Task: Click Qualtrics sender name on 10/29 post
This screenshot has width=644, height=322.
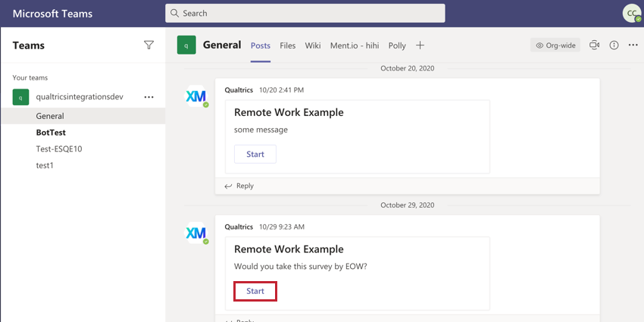Action: [x=239, y=227]
